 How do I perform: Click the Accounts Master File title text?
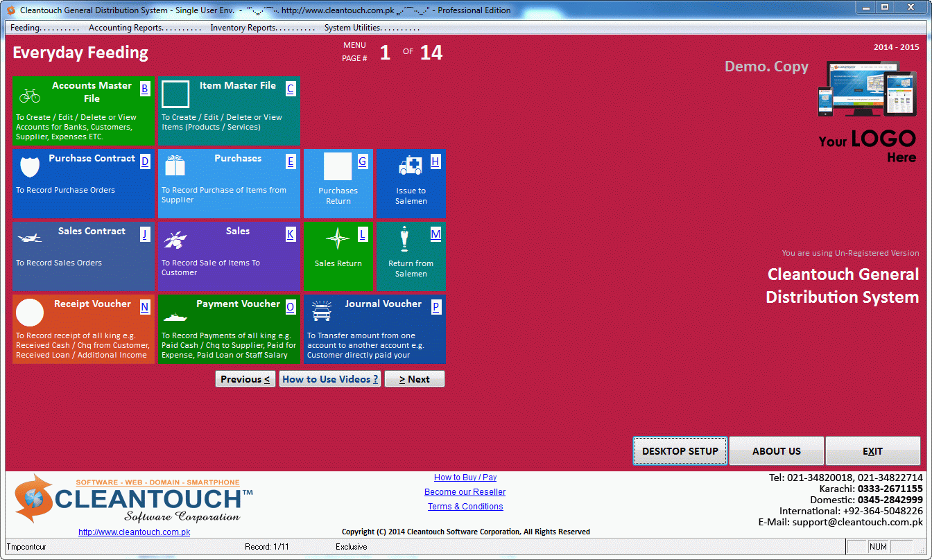92,92
